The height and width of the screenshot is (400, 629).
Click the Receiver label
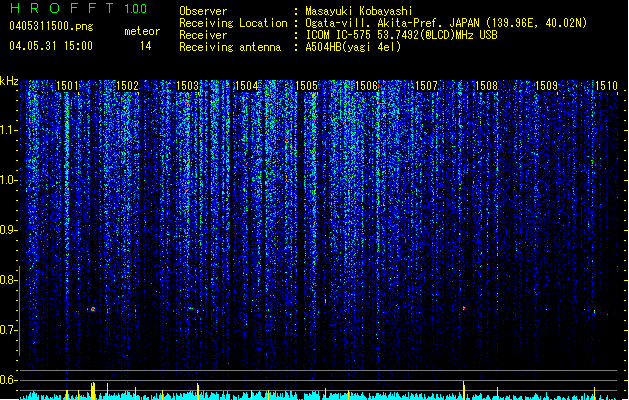(203, 35)
